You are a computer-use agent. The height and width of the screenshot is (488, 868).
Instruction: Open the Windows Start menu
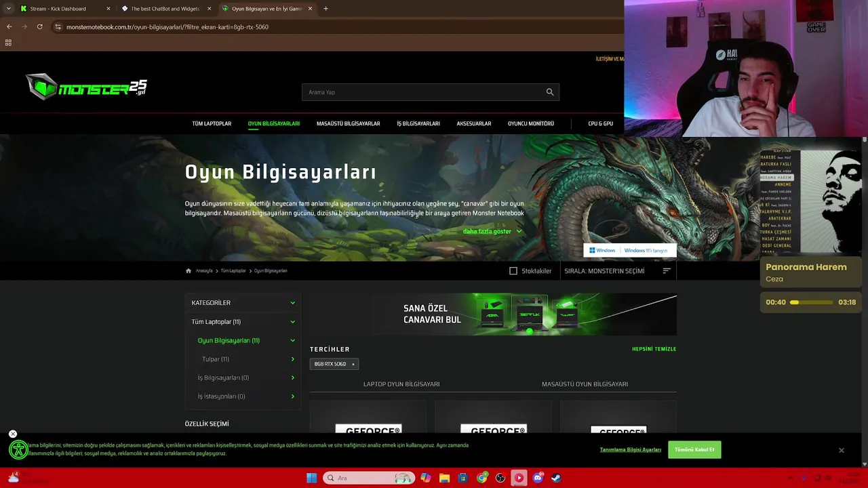point(311,478)
